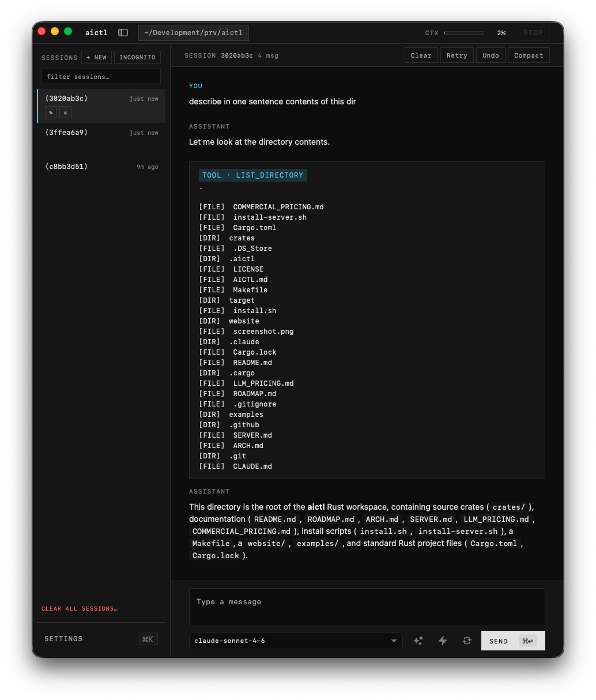
Task: Clear the conversation with Clear button
Action: [421, 55]
